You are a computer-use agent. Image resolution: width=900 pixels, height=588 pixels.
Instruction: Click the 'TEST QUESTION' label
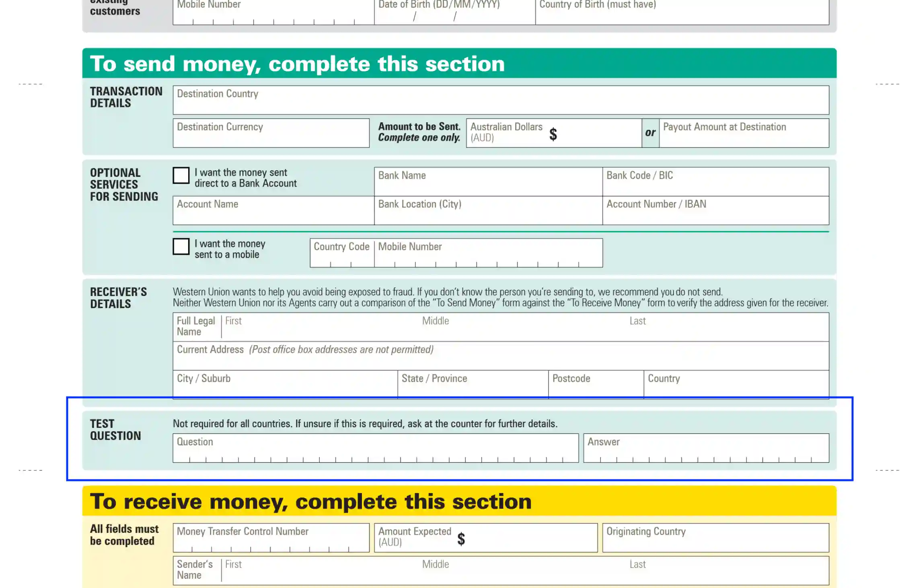coord(115,430)
